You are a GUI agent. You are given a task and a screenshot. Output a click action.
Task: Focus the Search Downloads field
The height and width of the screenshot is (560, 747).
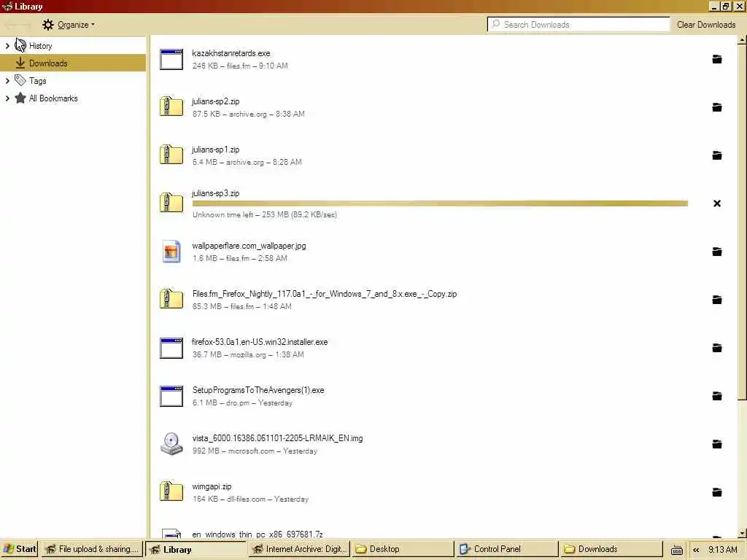[x=578, y=24]
